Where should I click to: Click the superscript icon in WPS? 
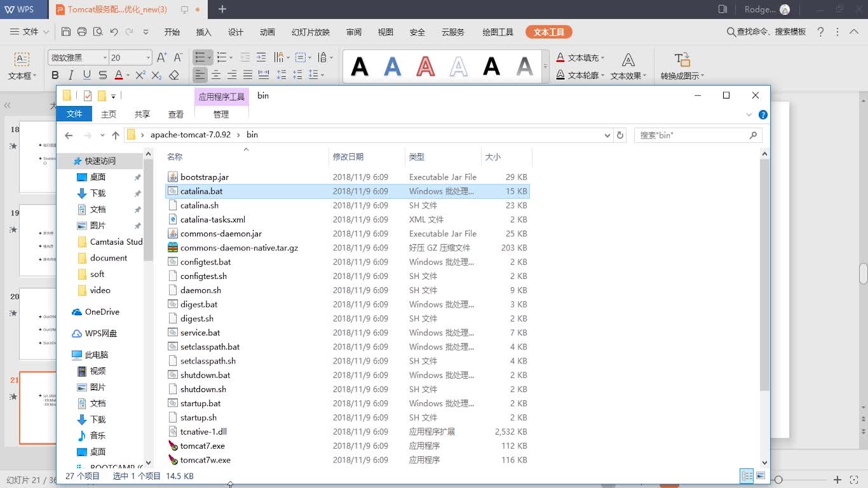pos(141,75)
